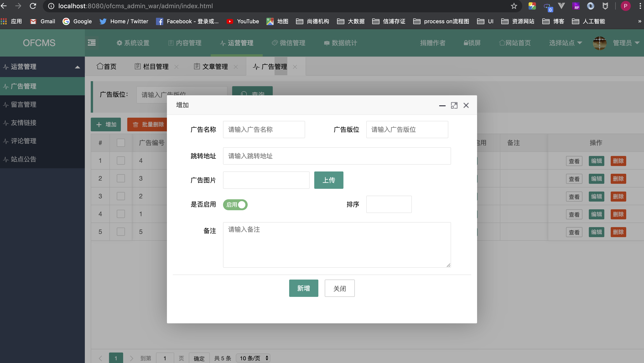Open the 10条/页 page size selector
This screenshot has width=644, height=363.
[x=253, y=358]
